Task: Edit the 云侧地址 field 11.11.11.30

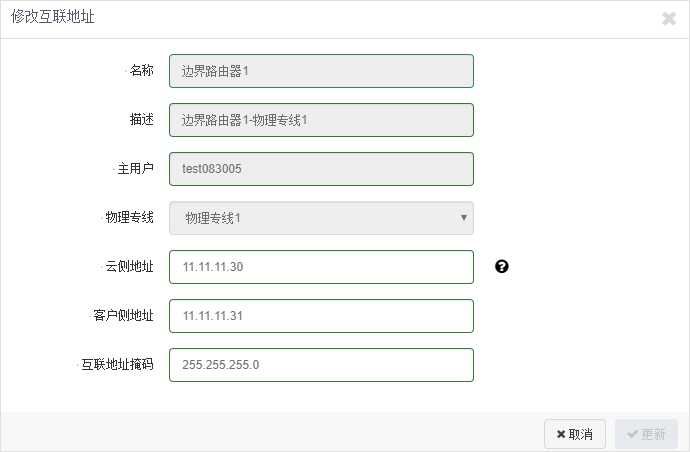Action: click(321, 267)
